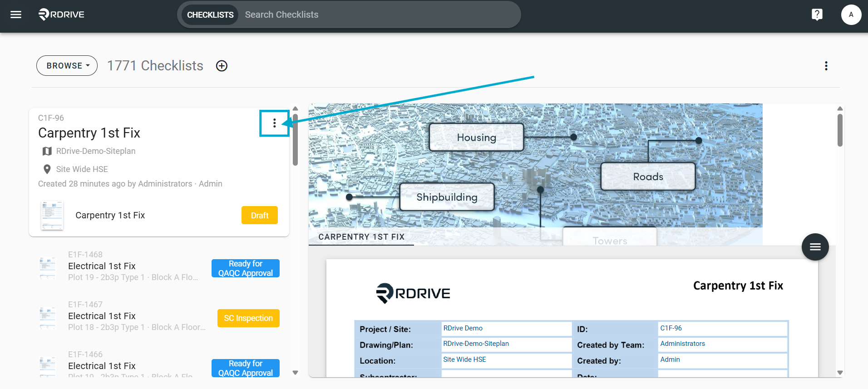Click the preview panel scrollbar up arrow
The image size is (868, 389).
click(x=840, y=108)
